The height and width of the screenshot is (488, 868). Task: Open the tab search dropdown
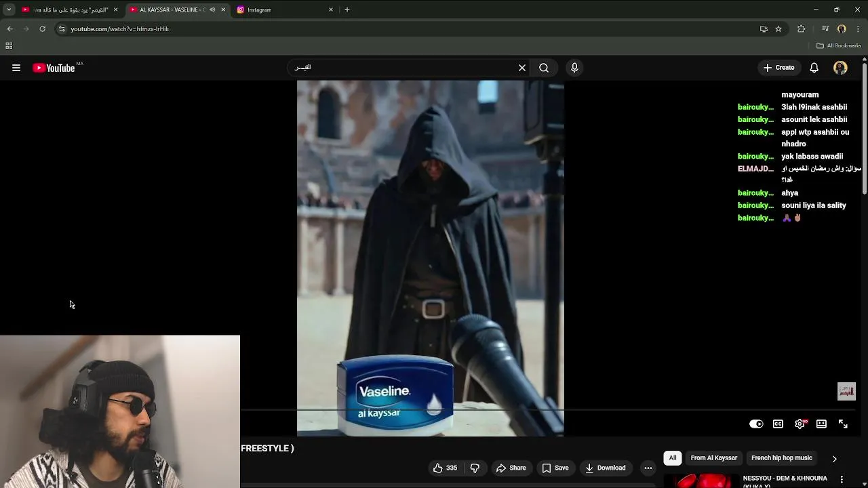tap(8, 9)
